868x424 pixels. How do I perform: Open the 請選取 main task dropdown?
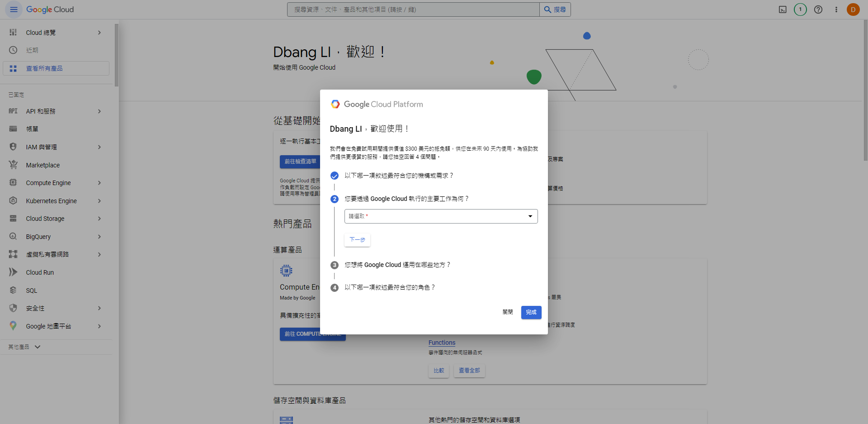441,216
